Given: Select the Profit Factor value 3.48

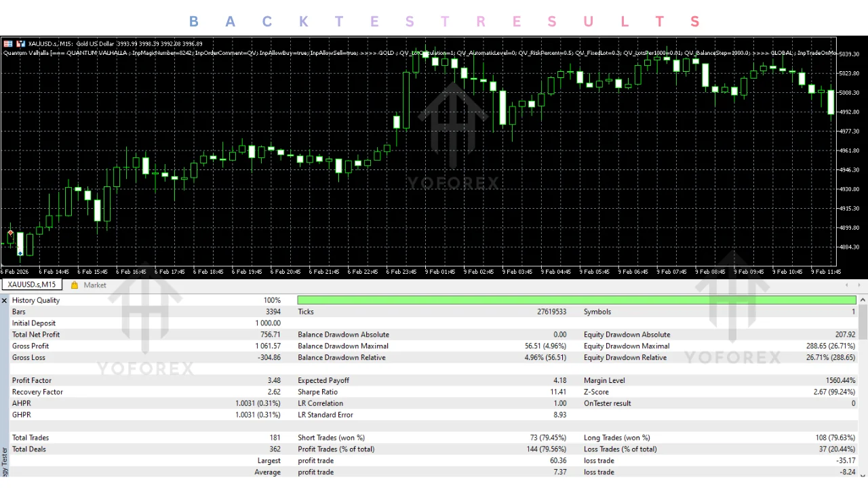Looking at the screenshot, I should (x=274, y=381).
